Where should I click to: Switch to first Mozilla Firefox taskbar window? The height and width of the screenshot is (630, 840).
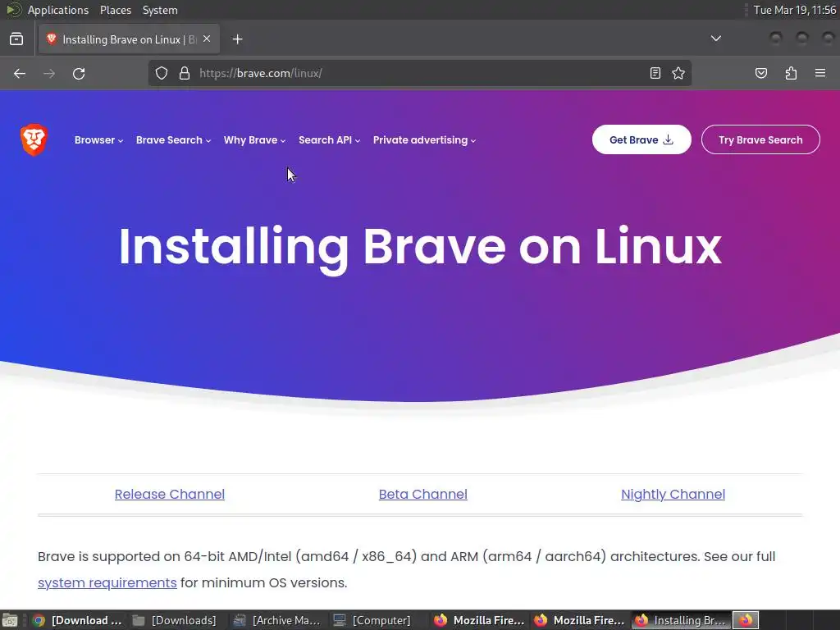point(478,620)
